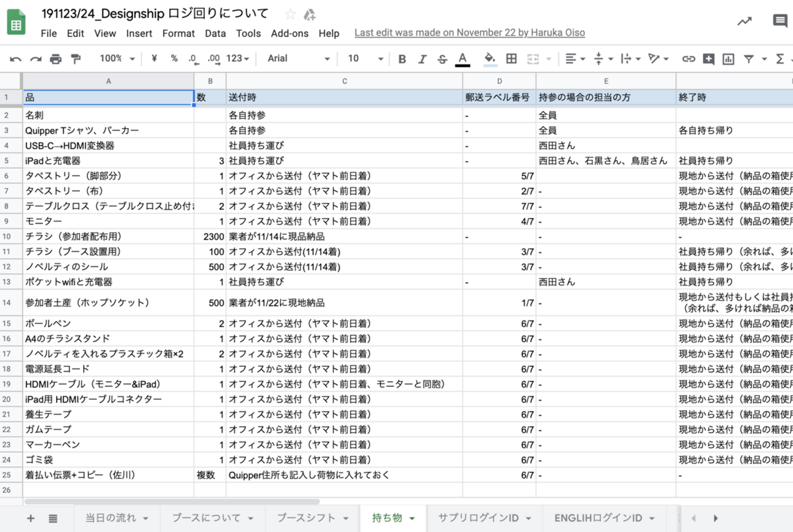Insert a chart from toolbar

tap(728, 59)
